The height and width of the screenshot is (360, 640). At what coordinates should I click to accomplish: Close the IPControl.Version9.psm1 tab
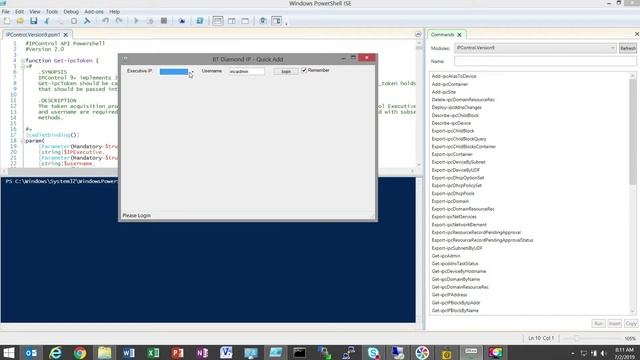66,35
